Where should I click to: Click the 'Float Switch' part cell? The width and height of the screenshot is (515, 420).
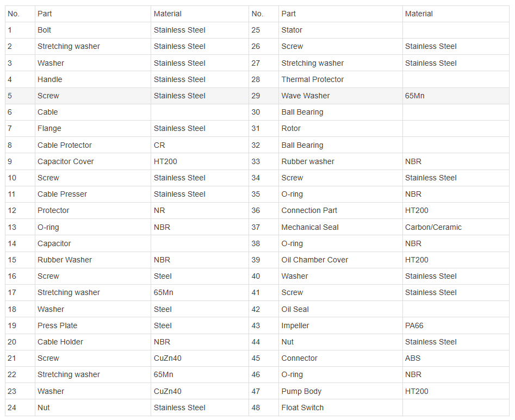point(340,408)
